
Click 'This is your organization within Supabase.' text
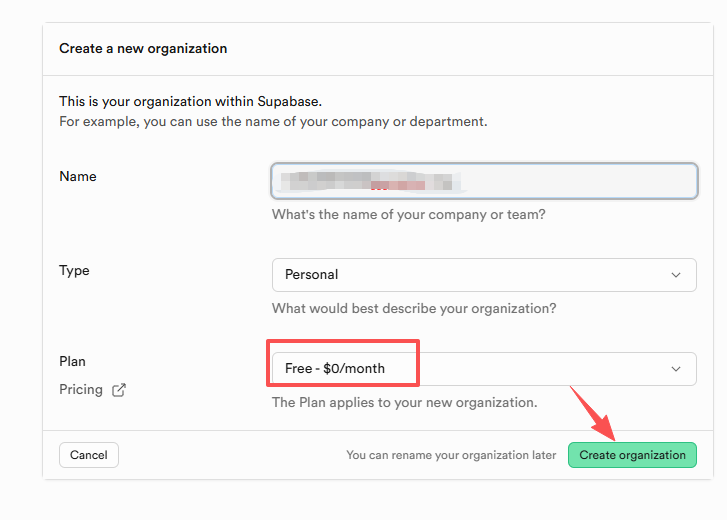(190, 101)
